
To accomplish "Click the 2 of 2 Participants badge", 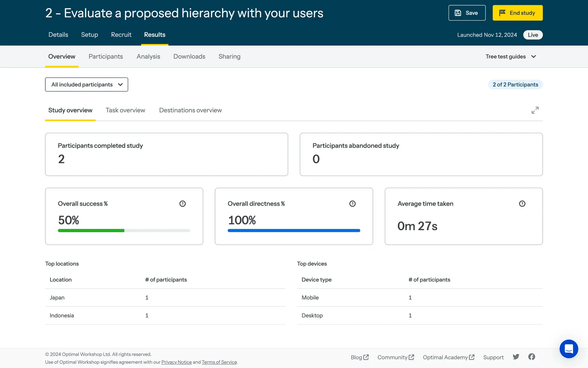I will (515, 85).
